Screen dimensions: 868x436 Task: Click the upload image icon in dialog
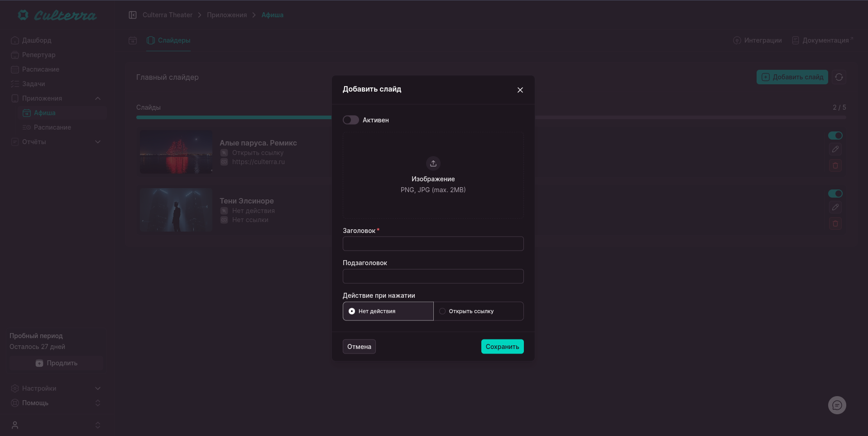coord(433,163)
